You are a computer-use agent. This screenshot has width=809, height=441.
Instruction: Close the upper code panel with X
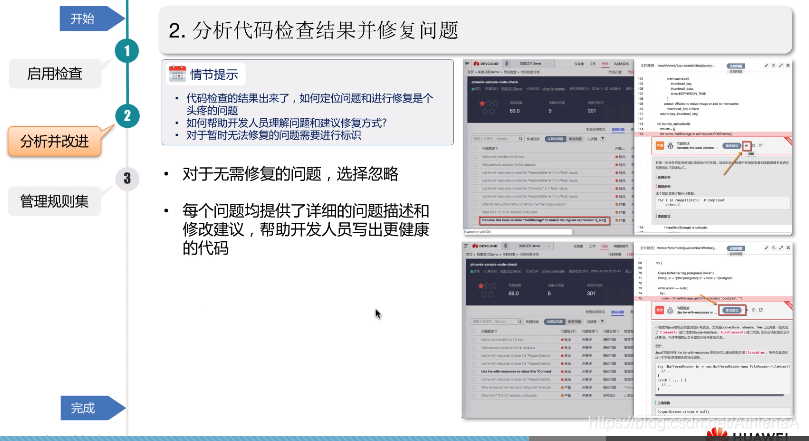(x=788, y=66)
